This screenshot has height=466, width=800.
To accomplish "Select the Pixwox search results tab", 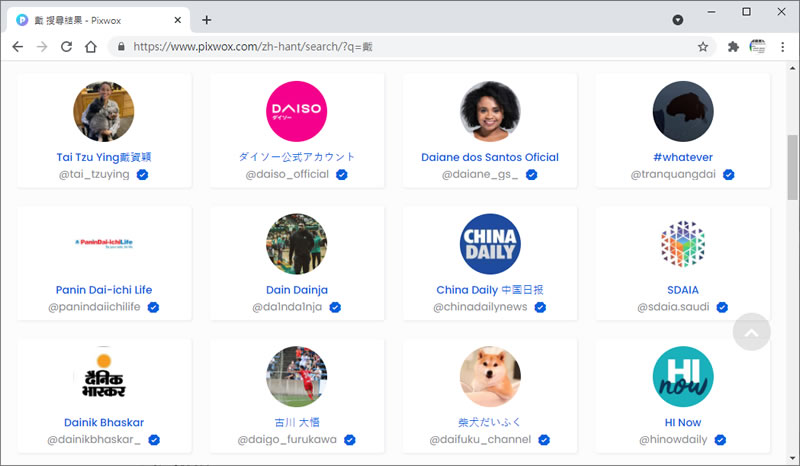I will coord(98,20).
